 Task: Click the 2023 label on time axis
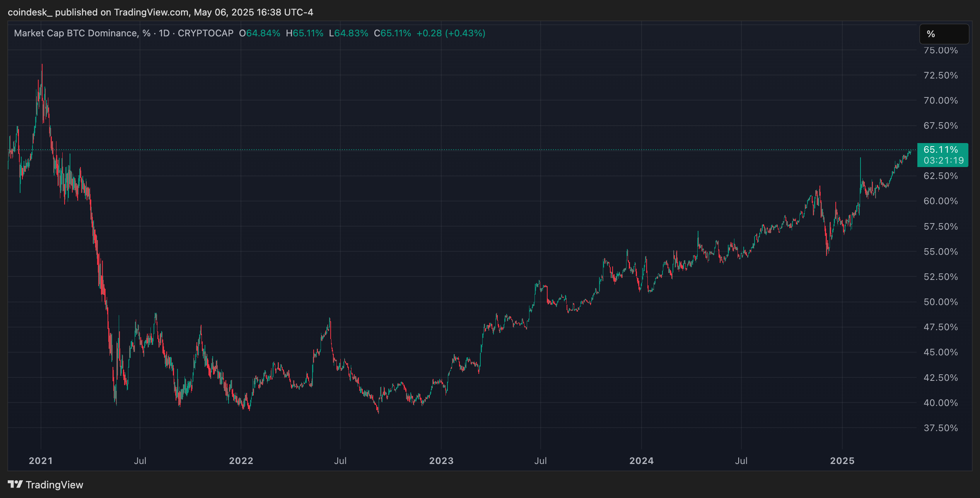pos(441,460)
